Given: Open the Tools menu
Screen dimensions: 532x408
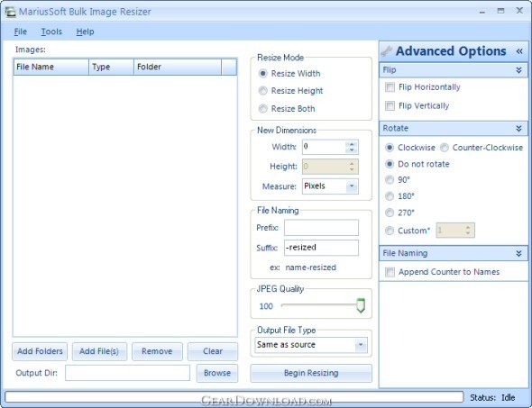Looking at the screenshot, I should click(51, 32).
